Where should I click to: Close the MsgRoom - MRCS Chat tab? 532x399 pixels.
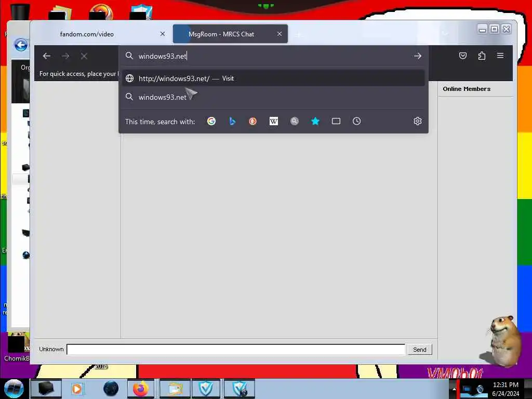coord(280,34)
